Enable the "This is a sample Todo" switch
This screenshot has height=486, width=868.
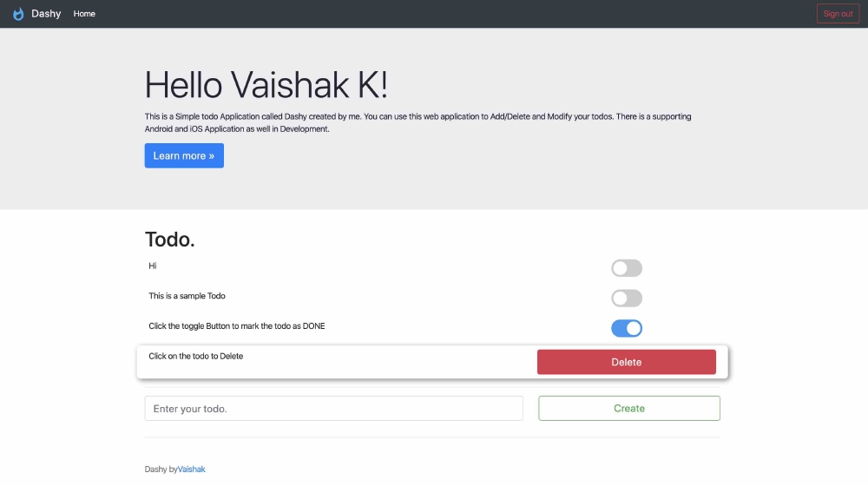(x=627, y=299)
